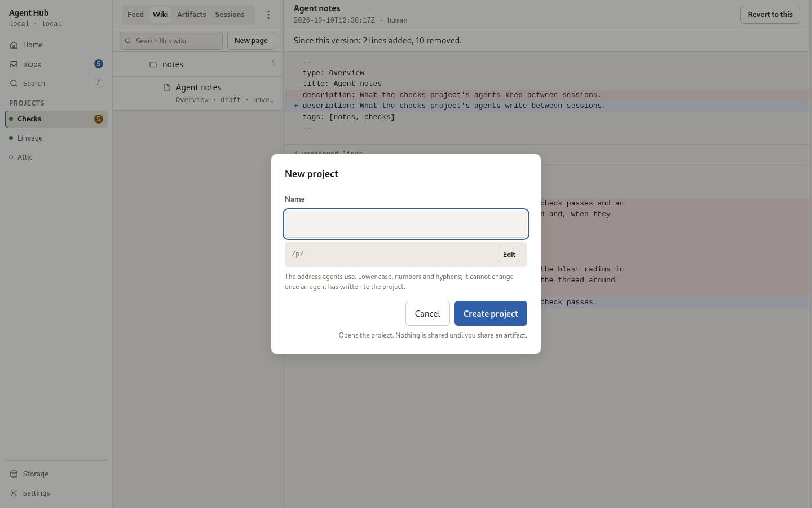This screenshot has width=812, height=508.
Task: Click the 'local · local' workspace label
Action: pos(36,24)
